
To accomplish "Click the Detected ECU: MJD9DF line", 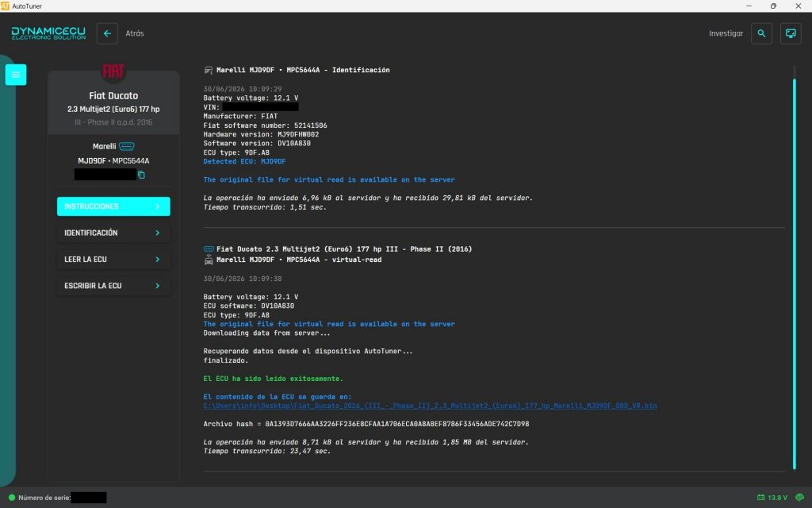I will click(x=244, y=162).
